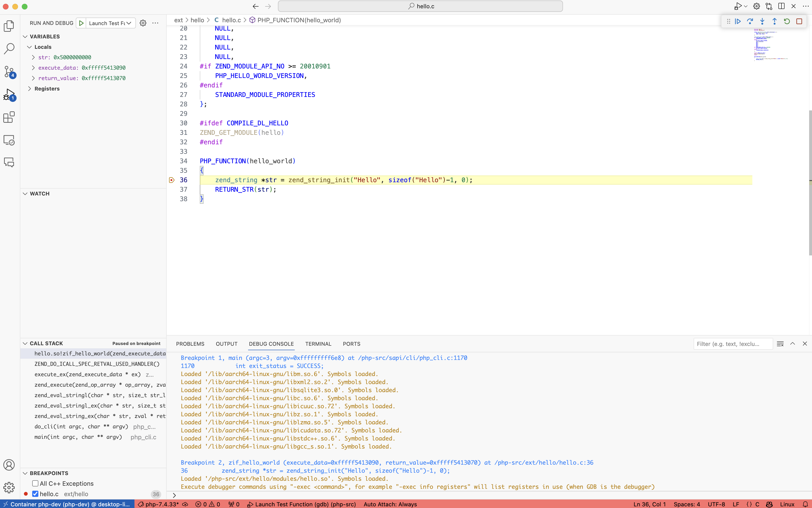
Task: Maximize the bottom panel size
Action: click(x=793, y=344)
